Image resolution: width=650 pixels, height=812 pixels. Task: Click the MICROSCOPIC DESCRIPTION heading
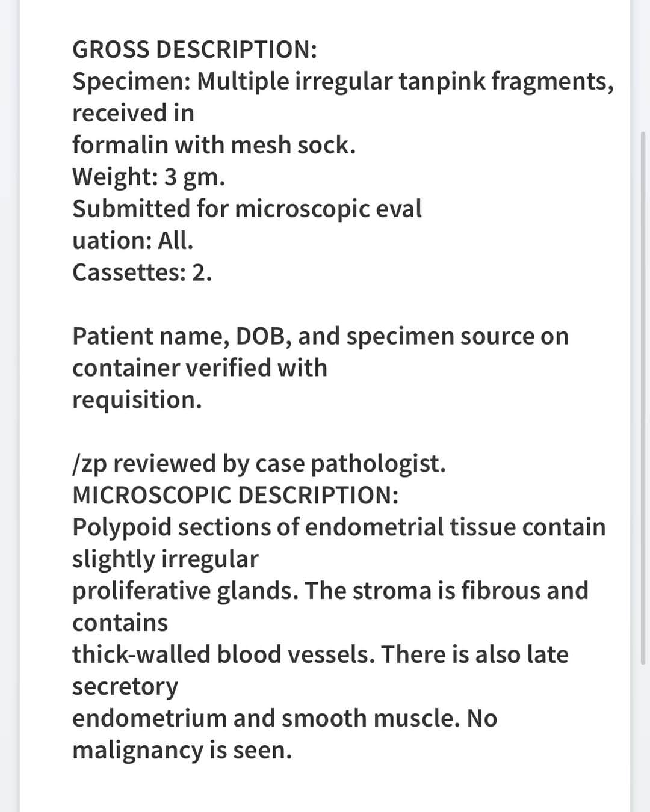(235, 495)
